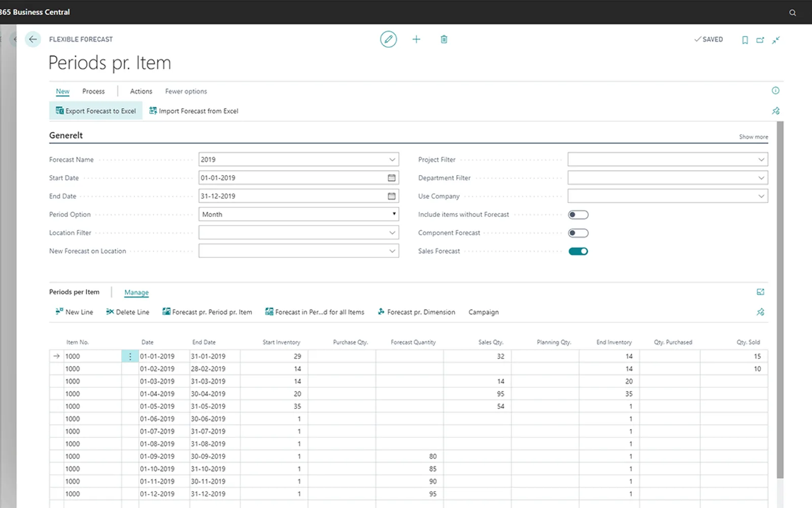
Task: Click the back arrow button
Action: [33, 39]
